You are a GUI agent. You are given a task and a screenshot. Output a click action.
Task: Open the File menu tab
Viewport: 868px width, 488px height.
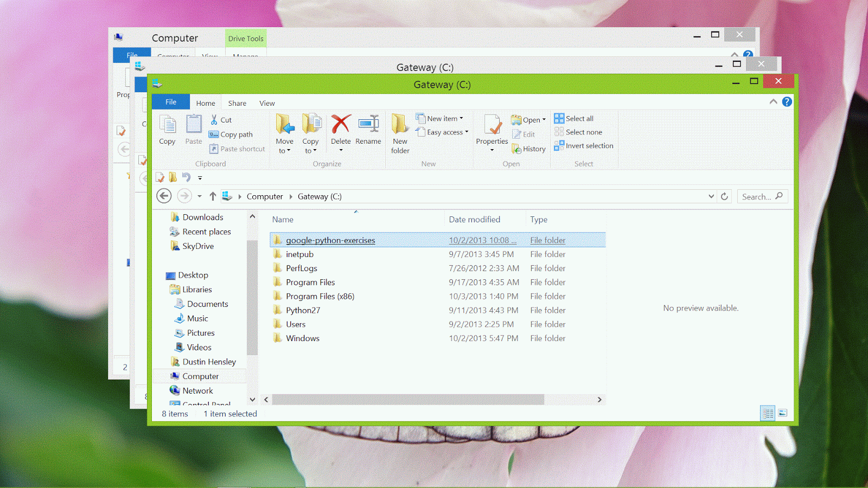click(171, 102)
